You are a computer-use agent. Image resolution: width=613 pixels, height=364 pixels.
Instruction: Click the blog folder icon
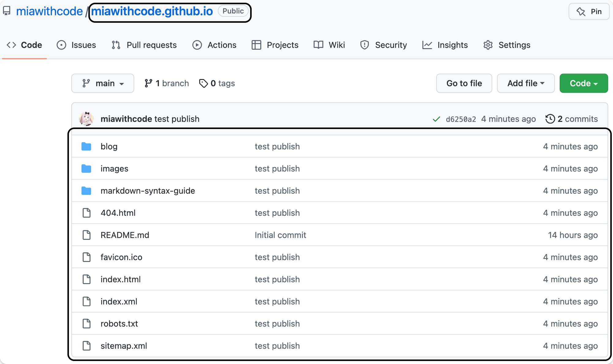tap(86, 146)
